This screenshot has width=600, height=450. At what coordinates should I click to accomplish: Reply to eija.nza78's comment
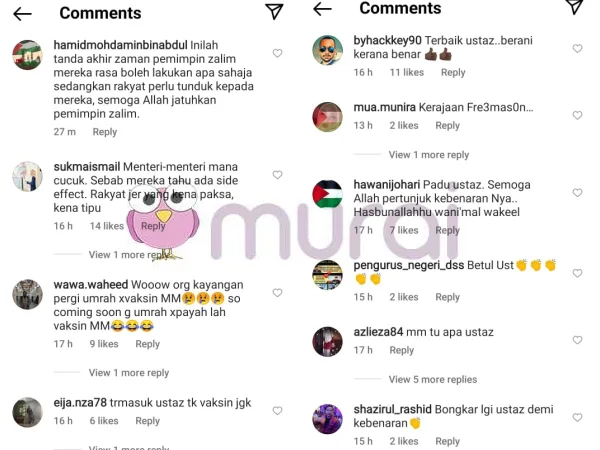(147, 421)
